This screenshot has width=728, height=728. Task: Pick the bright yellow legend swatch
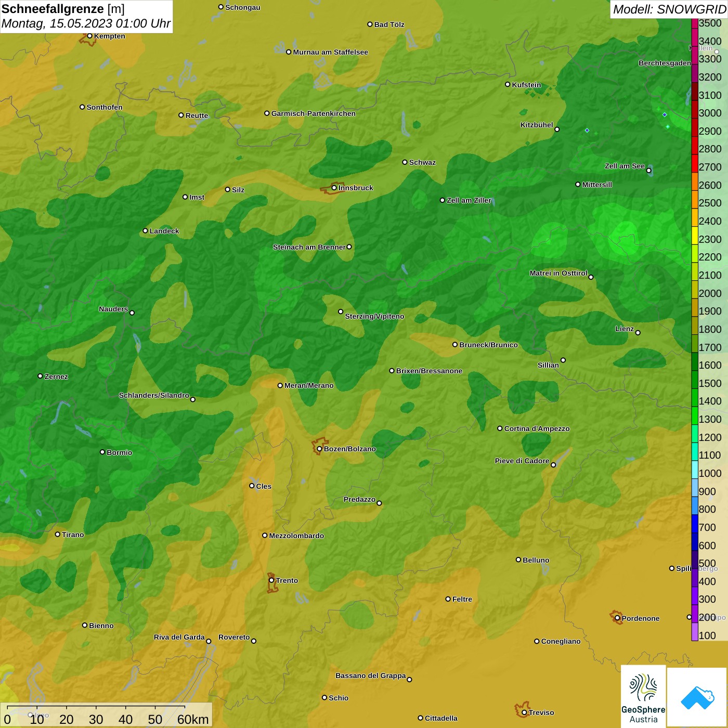pyautogui.click(x=695, y=236)
